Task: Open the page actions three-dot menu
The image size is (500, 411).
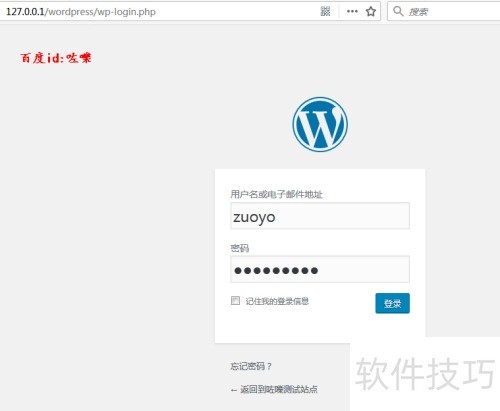Action: [352, 11]
